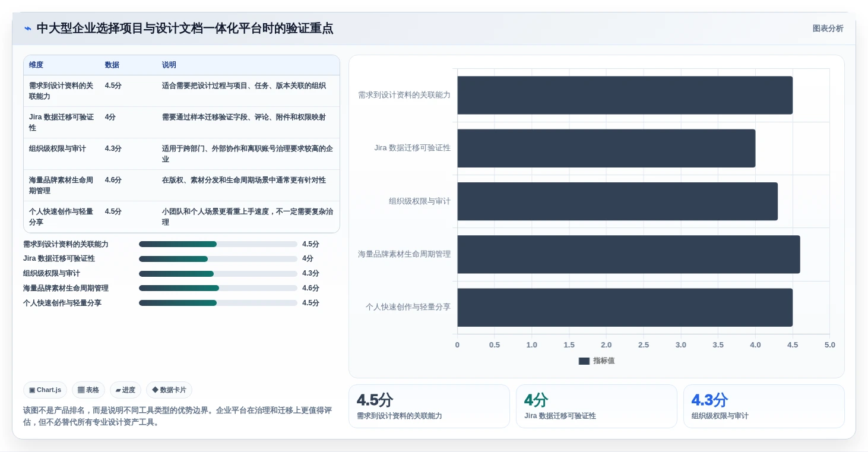This screenshot has height=452, width=868.
Task: Click the 表格 tag chip
Action: [88, 390]
